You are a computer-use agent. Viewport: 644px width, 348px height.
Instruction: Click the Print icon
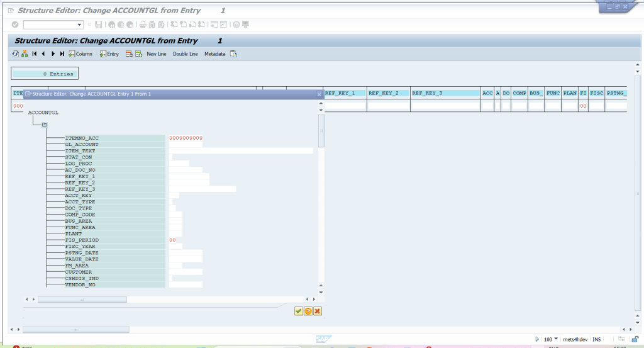coord(143,25)
